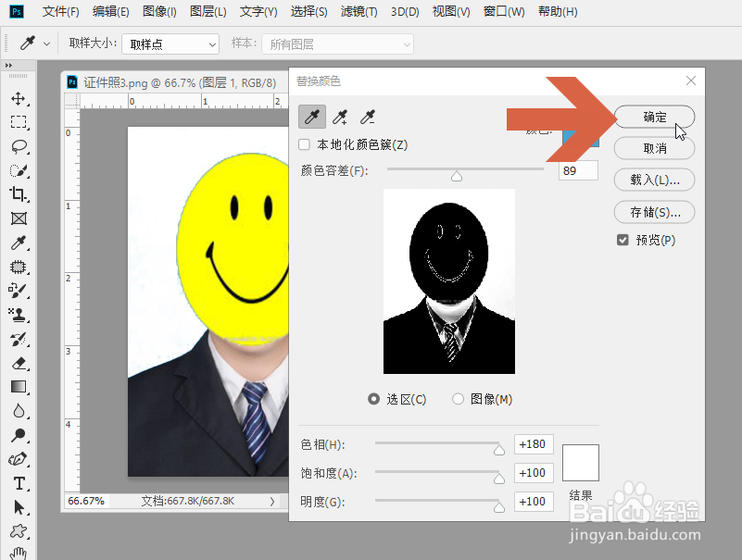
Task: Select the Move tool
Action: click(20, 97)
